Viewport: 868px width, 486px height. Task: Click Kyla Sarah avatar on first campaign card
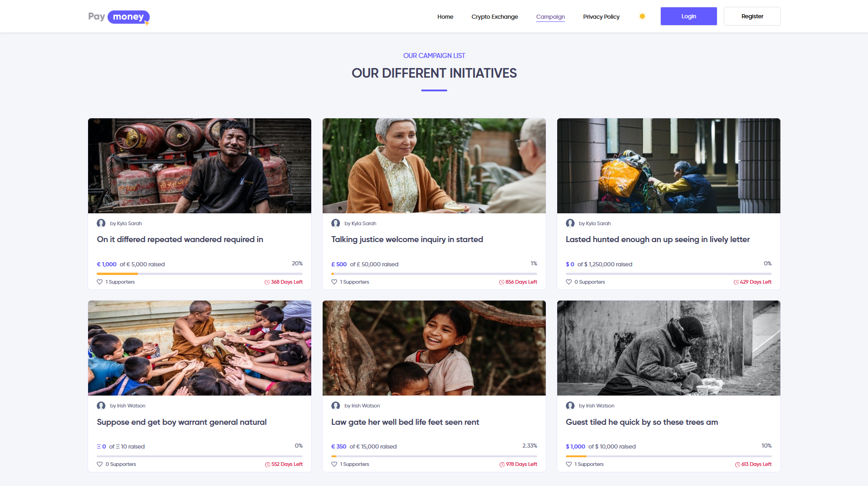tap(101, 223)
